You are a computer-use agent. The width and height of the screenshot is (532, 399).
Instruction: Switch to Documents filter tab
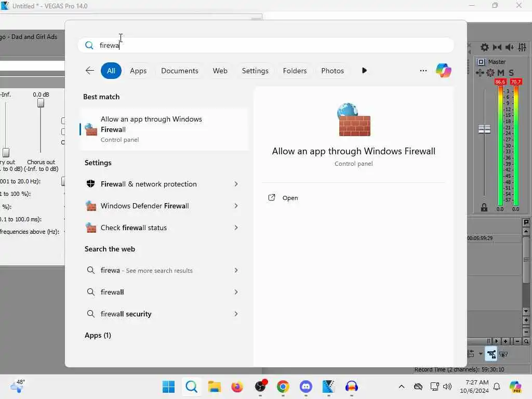pos(179,71)
